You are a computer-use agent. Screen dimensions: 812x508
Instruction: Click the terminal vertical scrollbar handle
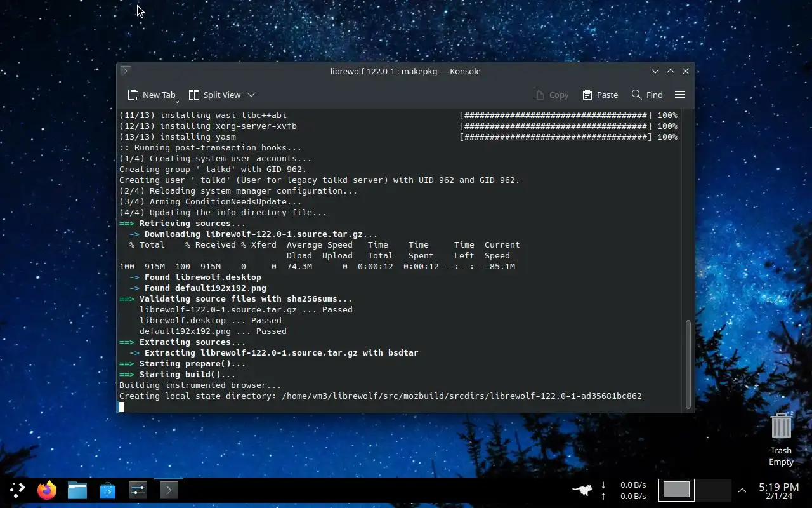[x=688, y=364]
